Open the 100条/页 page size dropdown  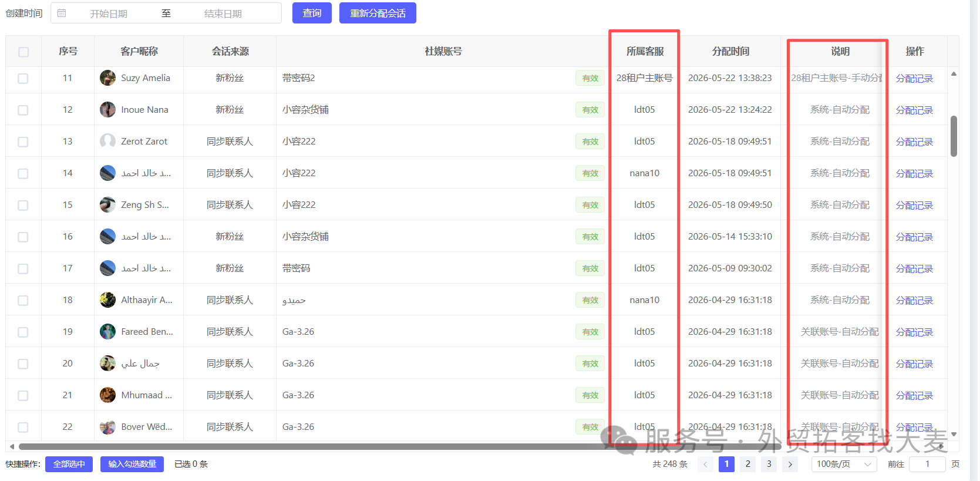tap(844, 464)
